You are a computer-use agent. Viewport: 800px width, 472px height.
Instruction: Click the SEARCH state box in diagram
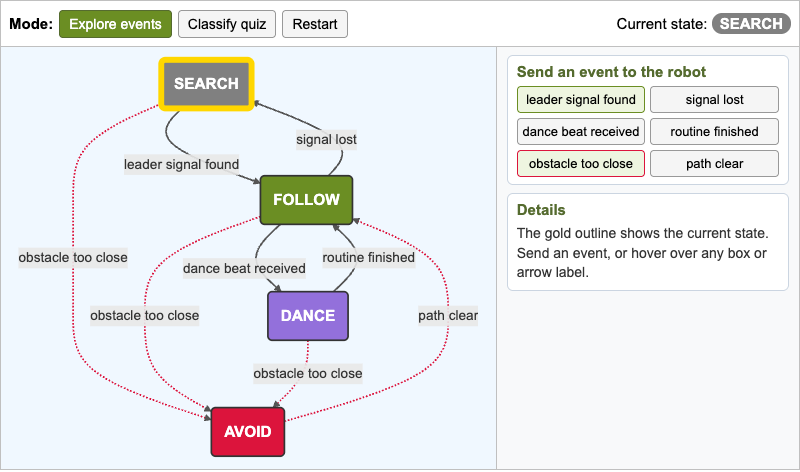(x=206, y=84)
